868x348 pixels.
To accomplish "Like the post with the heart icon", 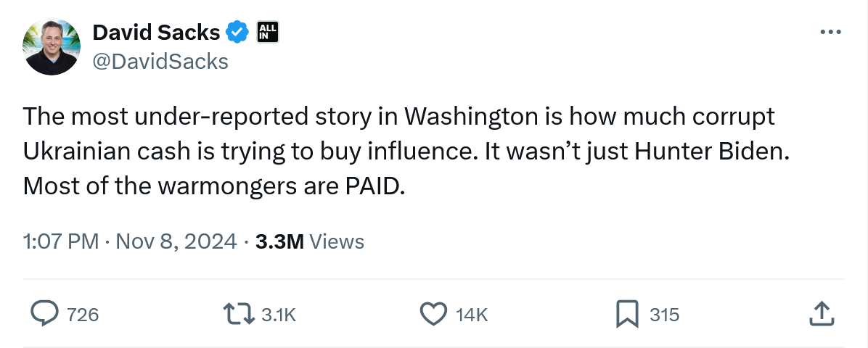I will click(x=433, y=314).
